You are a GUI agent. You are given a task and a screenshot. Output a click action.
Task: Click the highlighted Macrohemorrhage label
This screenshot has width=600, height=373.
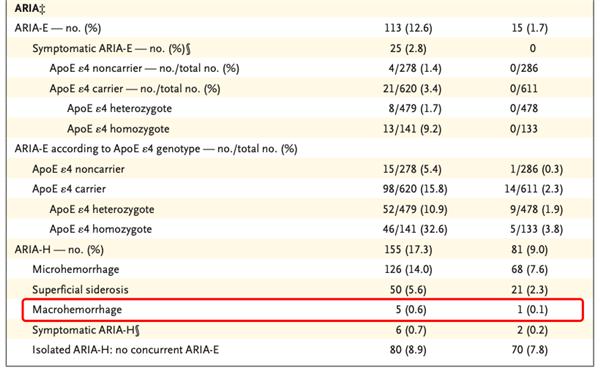point(77,309)
